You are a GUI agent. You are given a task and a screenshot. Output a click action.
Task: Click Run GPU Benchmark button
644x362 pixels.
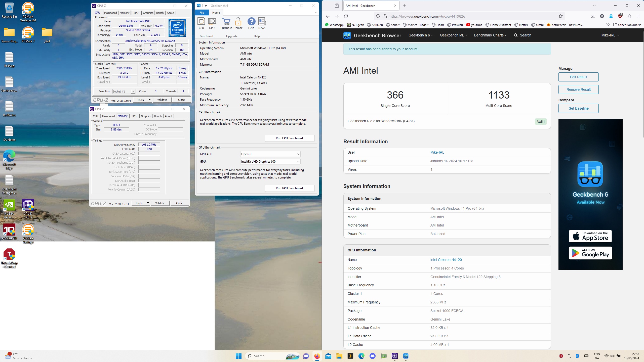pyautogui.click(x=290, y=188)
